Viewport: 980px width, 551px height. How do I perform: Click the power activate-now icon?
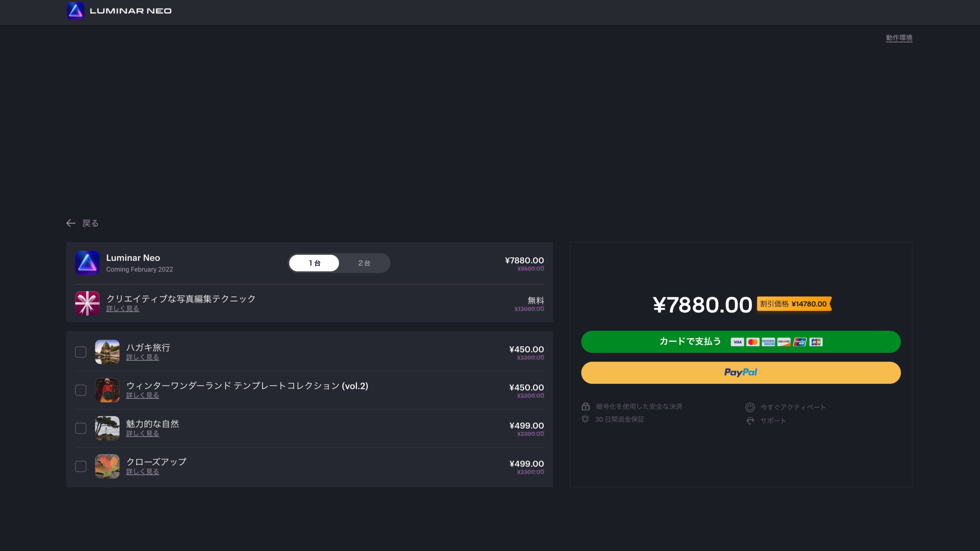(x=750, y=407)
